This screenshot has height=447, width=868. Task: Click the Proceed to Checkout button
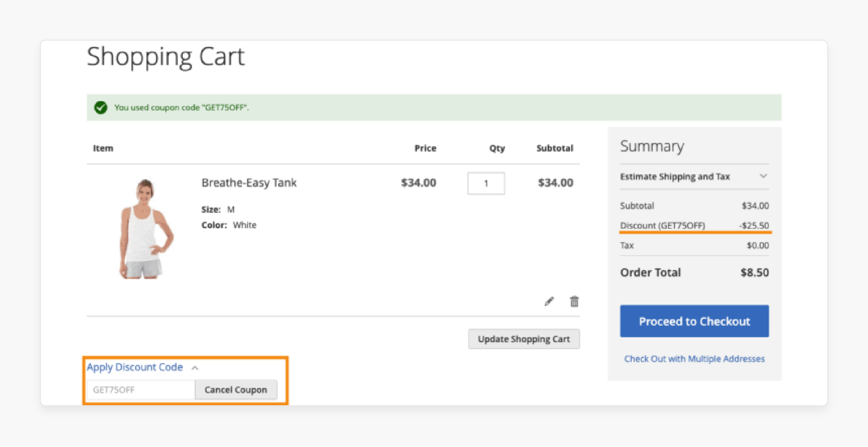[694, 321]
